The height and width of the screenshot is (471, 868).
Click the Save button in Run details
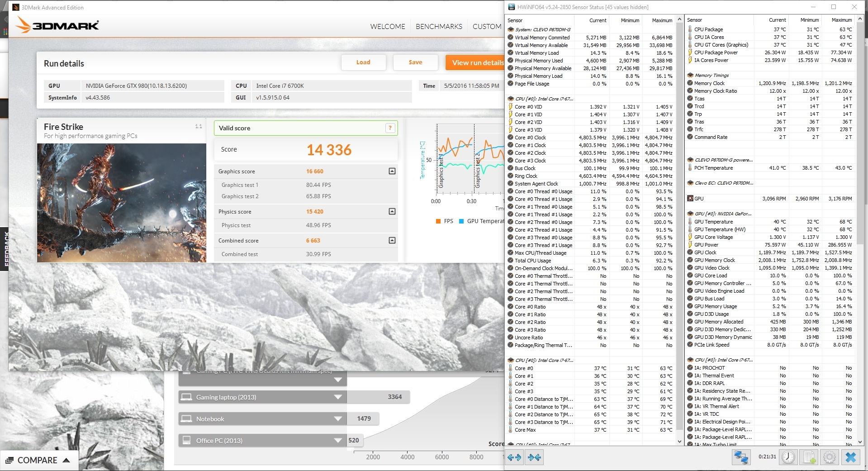point(415,62)
